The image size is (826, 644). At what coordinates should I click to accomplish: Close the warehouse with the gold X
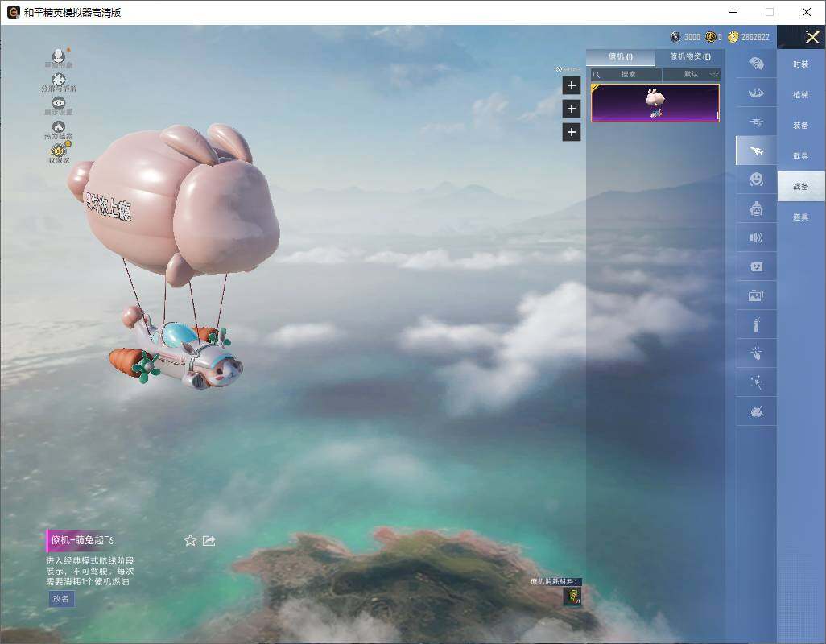coord(812,37)
